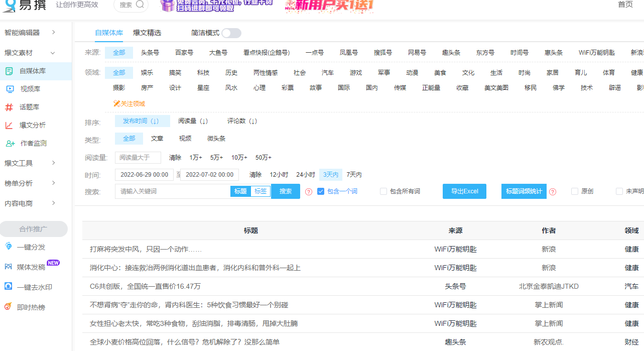This screenshot has width=644, height=351.
Task: Sort by 阅读量
Action: pos(193,121)
